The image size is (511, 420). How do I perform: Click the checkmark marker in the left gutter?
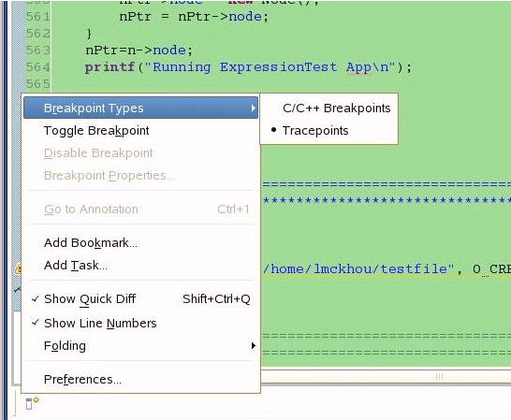coord(17,289)
